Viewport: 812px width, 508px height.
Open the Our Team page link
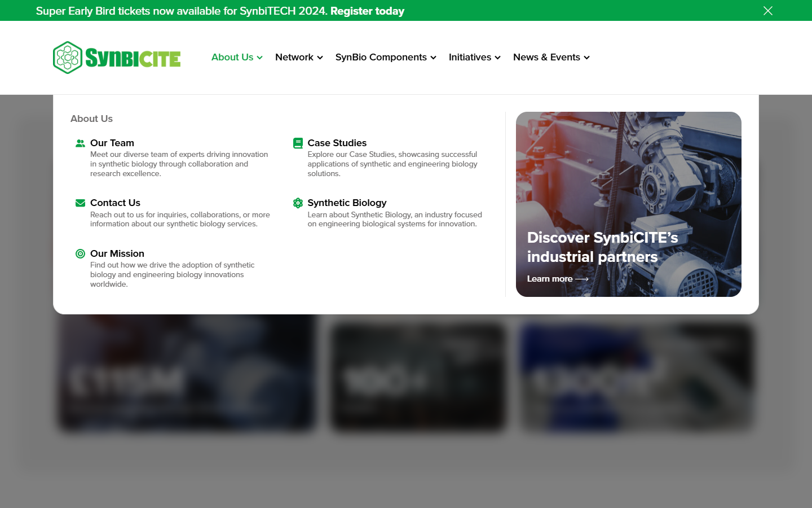[112, 143]
